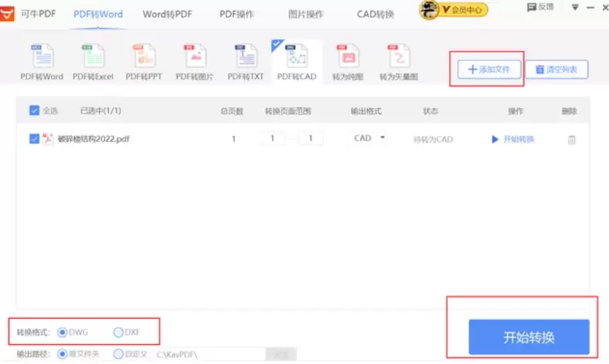This screenshot has width=609, height=364.
Task: Open the CAD output format dropdown
Action: click(369, 139)
